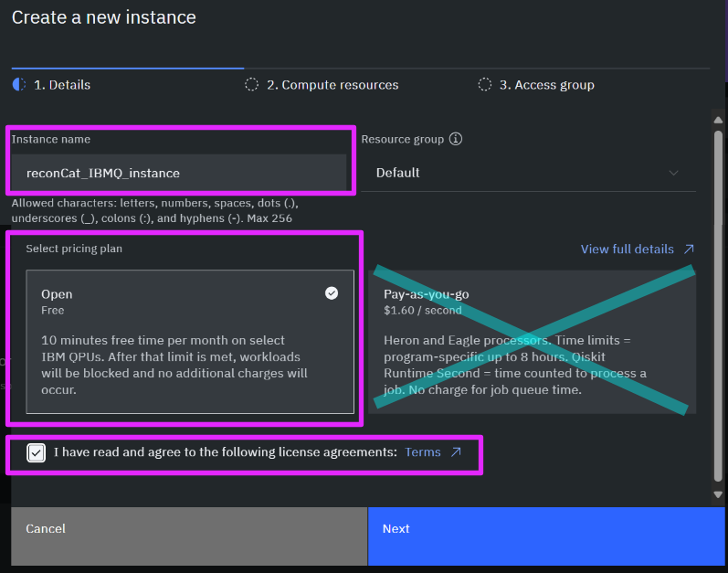Click the 'Create a new instance' heading

point(104,17)
